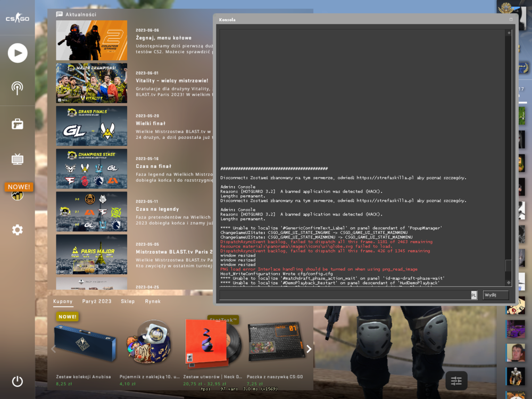This screenshot has height=399, width=532.
Task: Click armored figure friend avatar
Action: [516, 376]
